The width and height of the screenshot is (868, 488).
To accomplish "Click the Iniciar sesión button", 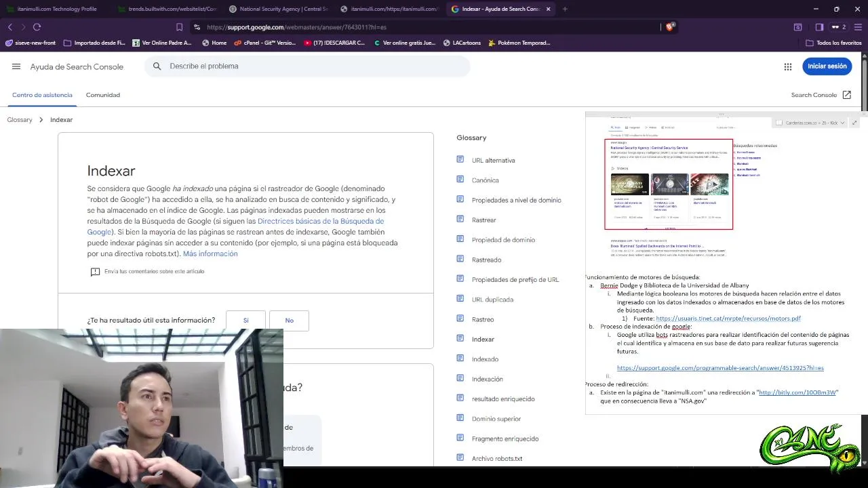I will click(827, 66).
